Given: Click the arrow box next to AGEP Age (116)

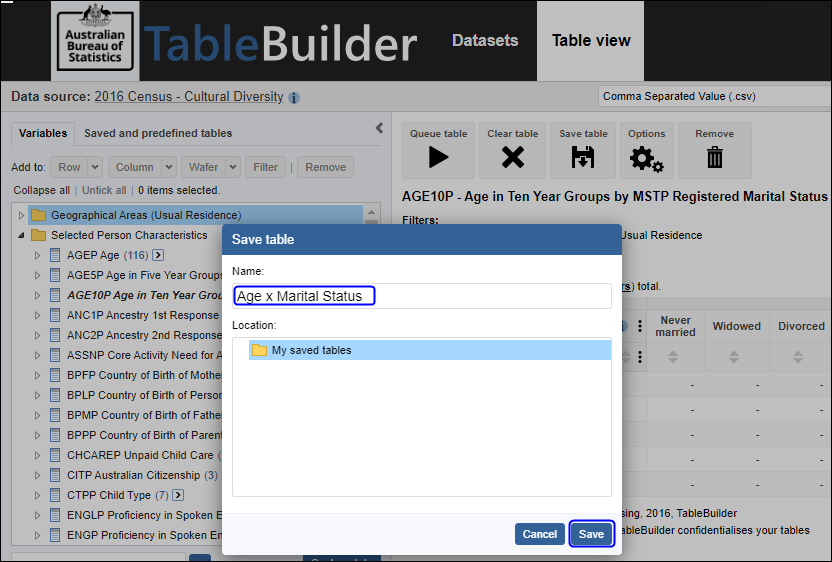Looking at the screenshot, I should 158,255.
